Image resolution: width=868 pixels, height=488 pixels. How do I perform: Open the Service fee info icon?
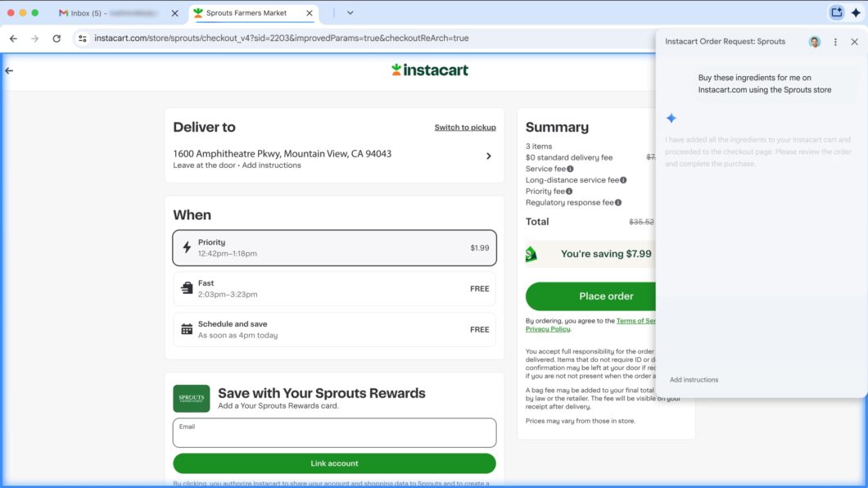[571, 169]
